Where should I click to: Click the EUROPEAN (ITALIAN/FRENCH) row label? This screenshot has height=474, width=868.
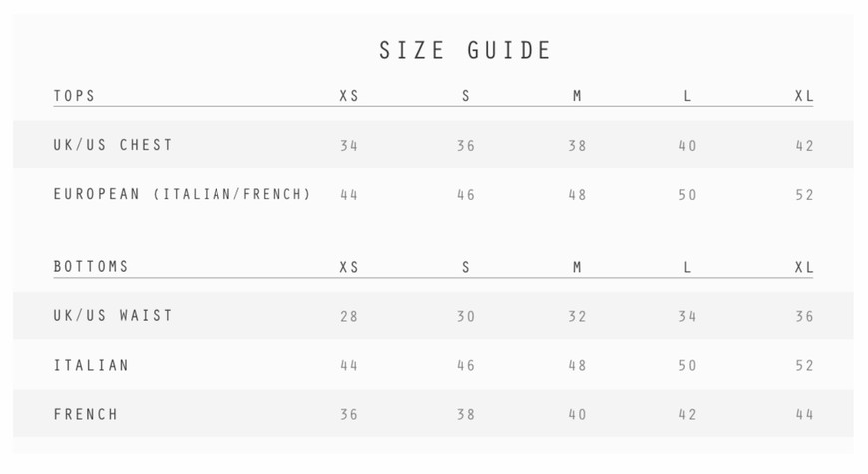pyautogui.click(x=183, y=194)
